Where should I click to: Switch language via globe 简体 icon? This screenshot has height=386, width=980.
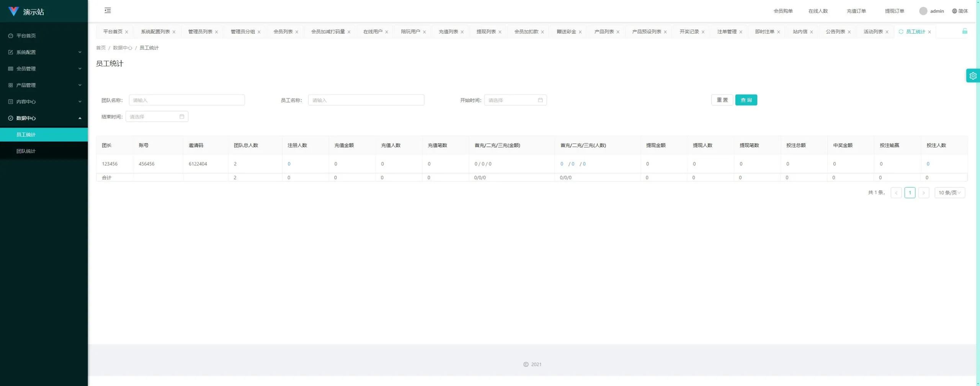click(x=960, y=11)
